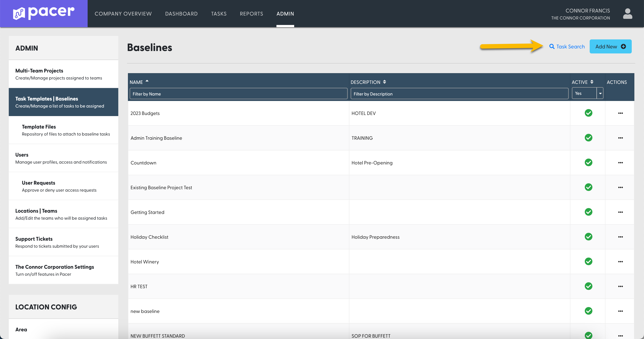Open the user profile avatar icon

tap(628, 14)
